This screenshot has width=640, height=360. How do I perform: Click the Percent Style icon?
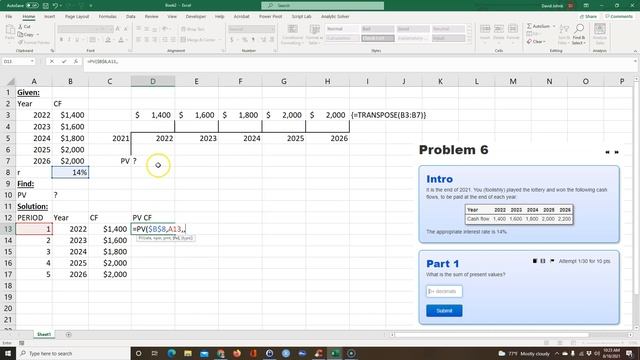coord(244,40)
